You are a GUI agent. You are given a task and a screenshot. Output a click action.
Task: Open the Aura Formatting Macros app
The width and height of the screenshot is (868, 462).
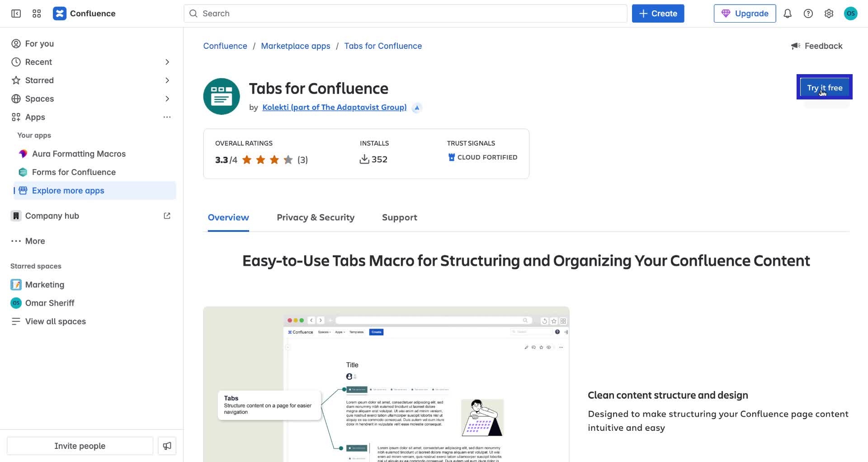click(79, 154)
